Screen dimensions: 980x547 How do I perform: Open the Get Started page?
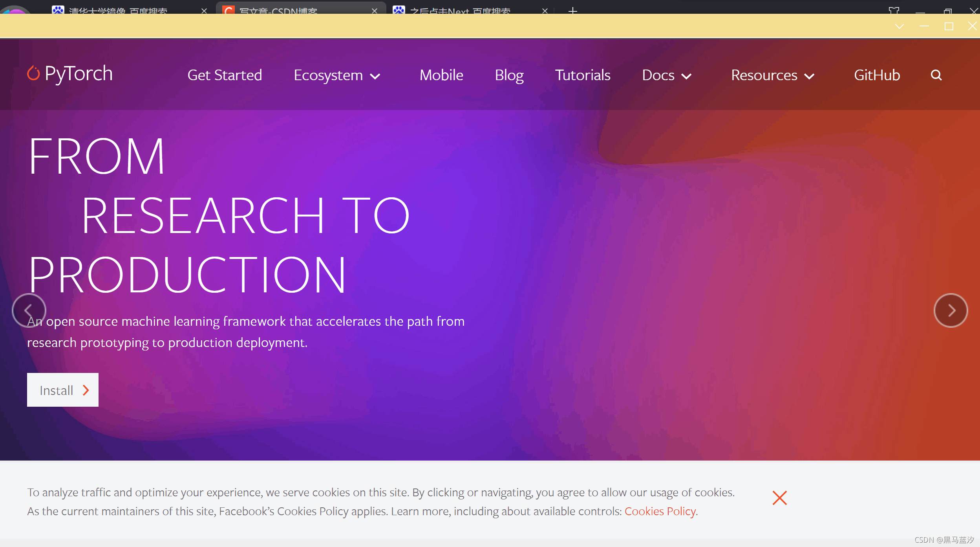click(225, 75)
